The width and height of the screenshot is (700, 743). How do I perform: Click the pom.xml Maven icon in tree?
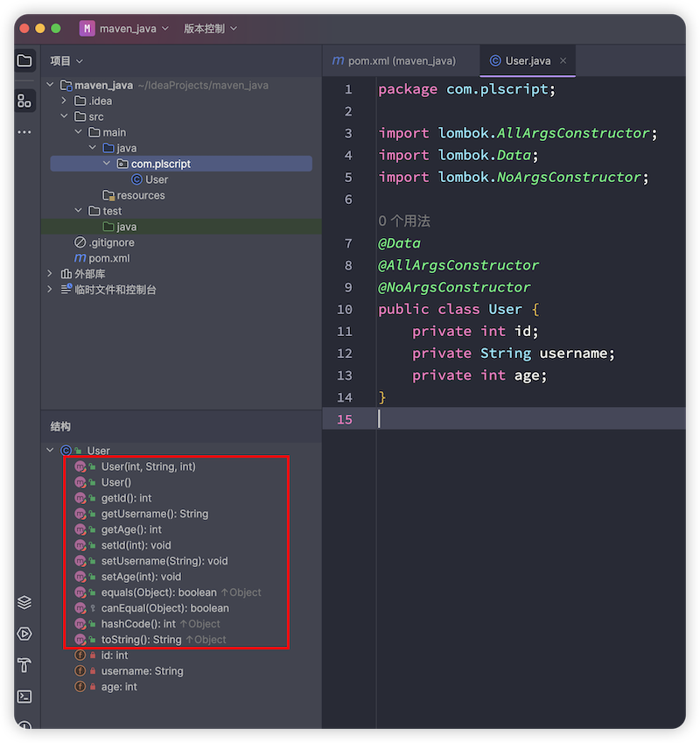[80, 258]
